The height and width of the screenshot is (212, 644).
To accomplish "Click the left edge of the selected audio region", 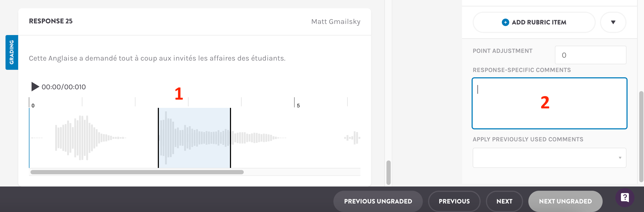I will pos(158,138).
